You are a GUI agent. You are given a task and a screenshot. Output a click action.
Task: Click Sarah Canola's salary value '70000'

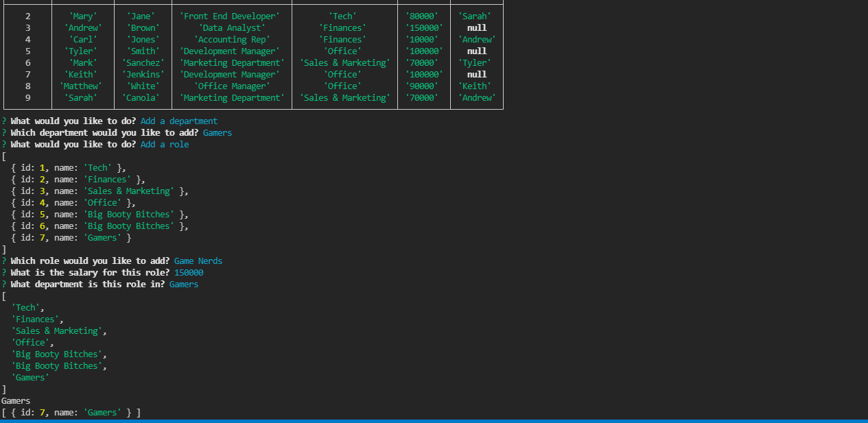423,97
